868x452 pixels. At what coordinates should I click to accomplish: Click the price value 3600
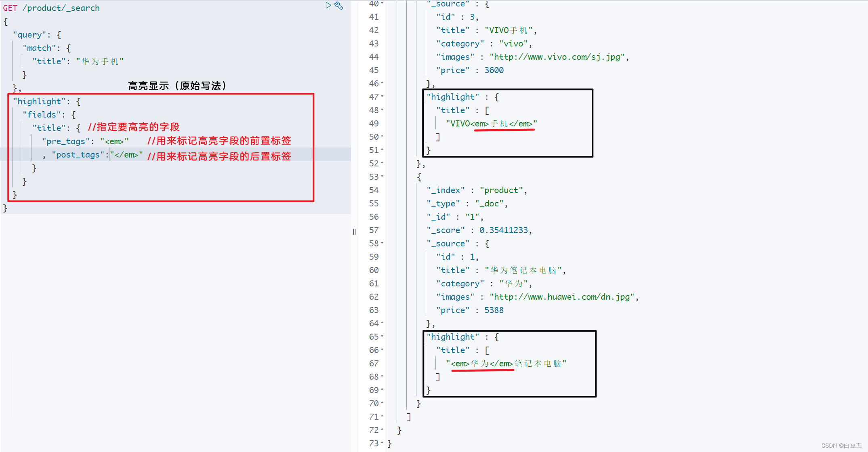coord(494,70)
